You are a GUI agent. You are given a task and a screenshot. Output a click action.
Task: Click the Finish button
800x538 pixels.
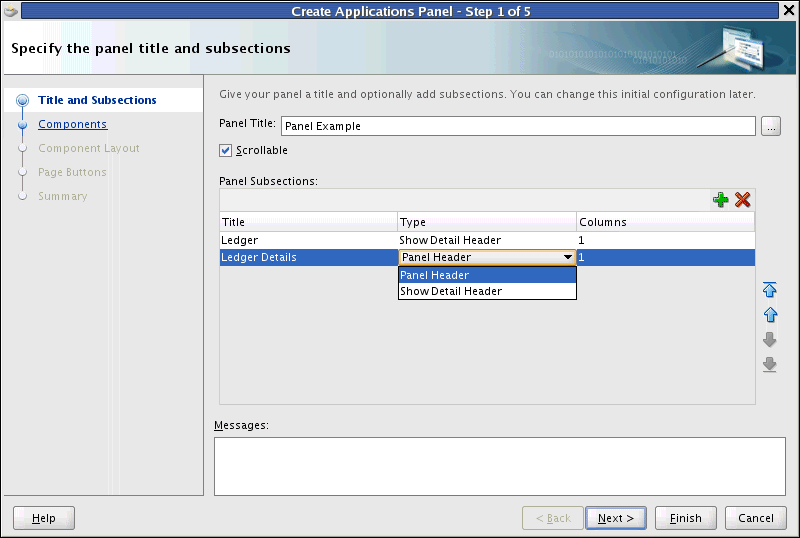tap(686, 518)
